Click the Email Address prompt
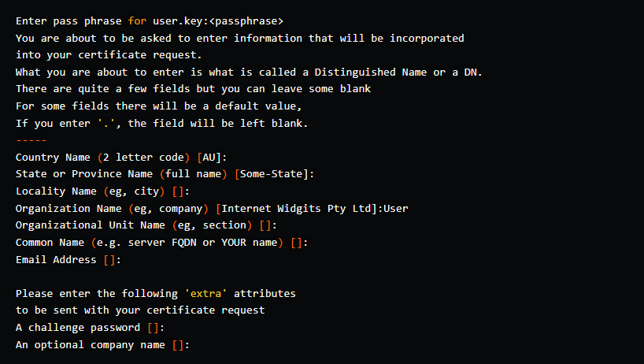This screenshot has width=644, height=364. 68,260
